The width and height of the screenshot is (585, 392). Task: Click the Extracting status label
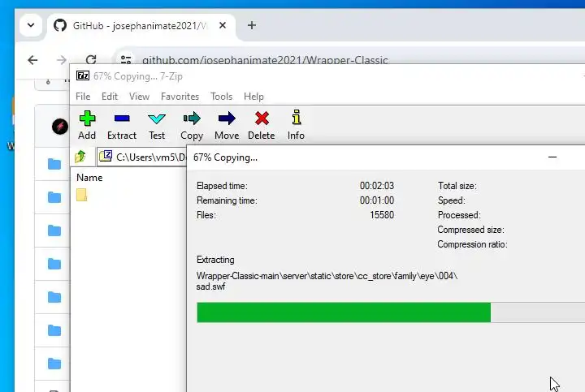pyautogui.click(x=215, y=260)
